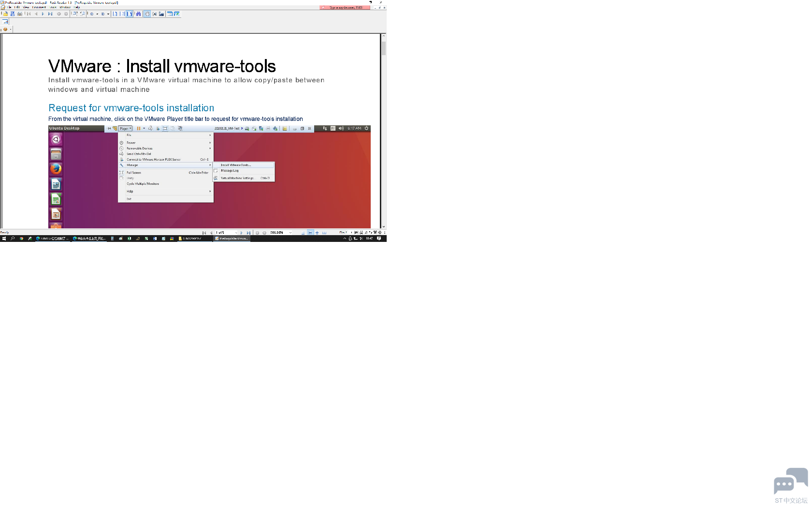The height and width of the screenshot is (508, 812).
Task: Open Windows taskbar search
Action: [x=13, y=239]
